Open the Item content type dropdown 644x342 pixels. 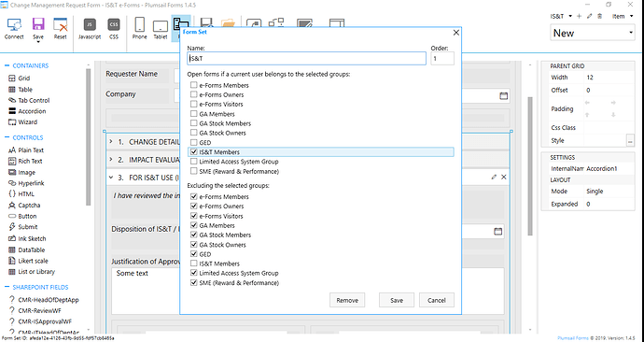pyautogui.click(x=632, y=17)
